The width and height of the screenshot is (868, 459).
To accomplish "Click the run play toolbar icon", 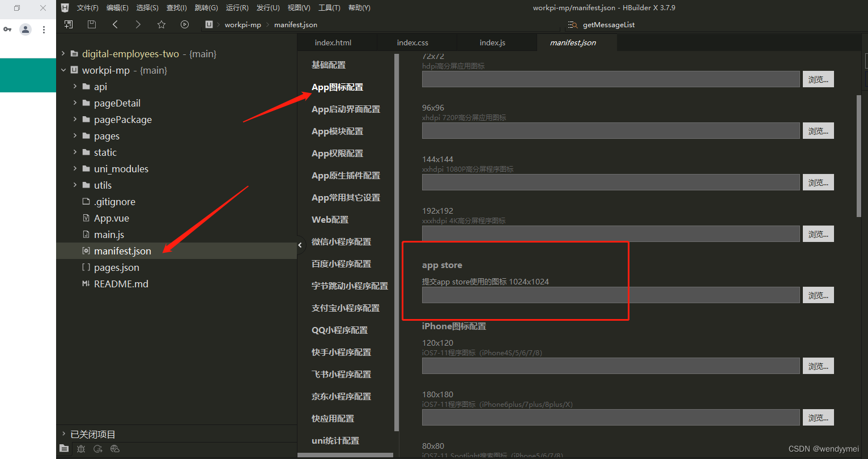I will coord(185,24).
